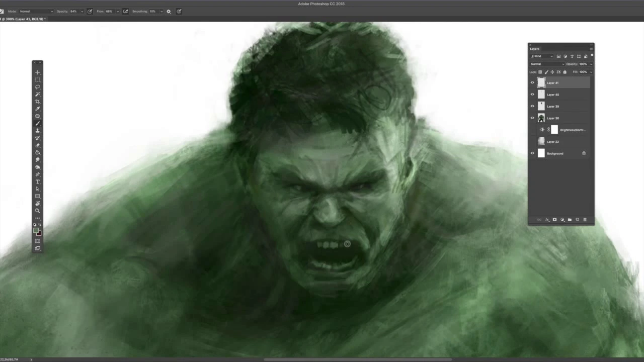Toggle Quick Mask mode in toolbar

coord(37,241)
